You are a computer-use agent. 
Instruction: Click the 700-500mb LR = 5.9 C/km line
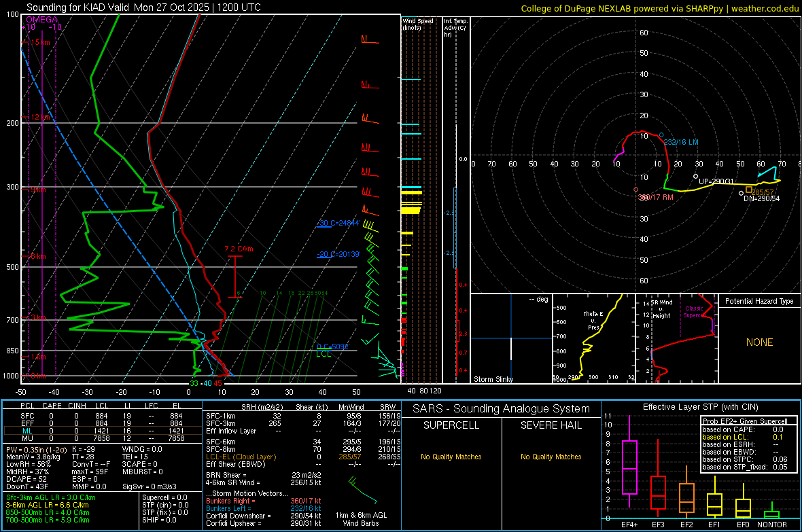[48, 520]
